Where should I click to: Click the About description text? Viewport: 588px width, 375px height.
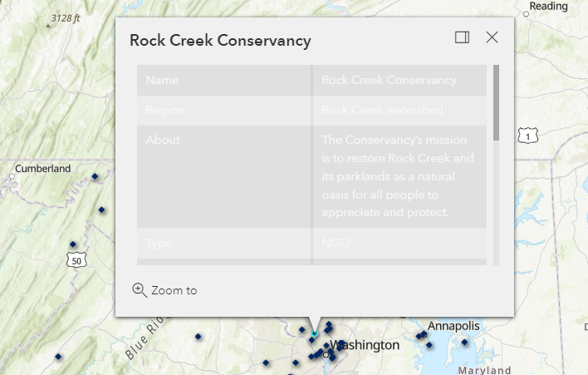[x=398, y=176]
